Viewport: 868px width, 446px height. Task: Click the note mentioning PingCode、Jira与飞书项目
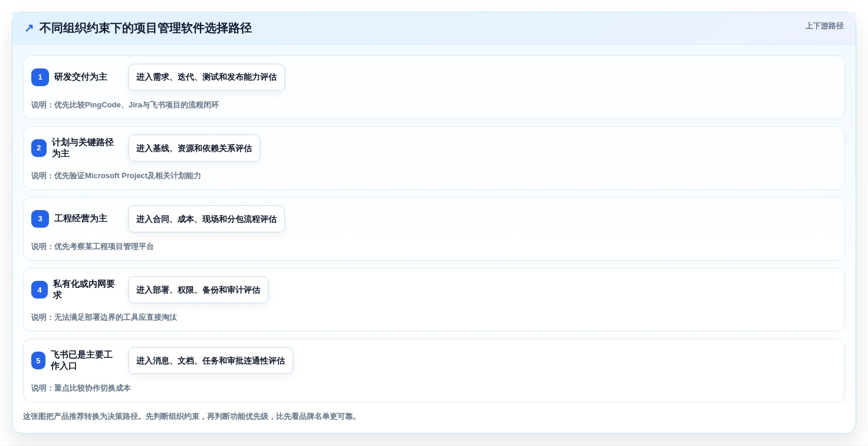tap(125, 105)
